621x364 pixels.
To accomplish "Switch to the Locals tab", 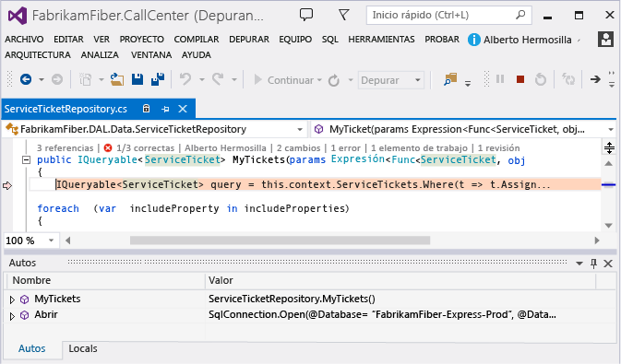I will tap(83, 348).
